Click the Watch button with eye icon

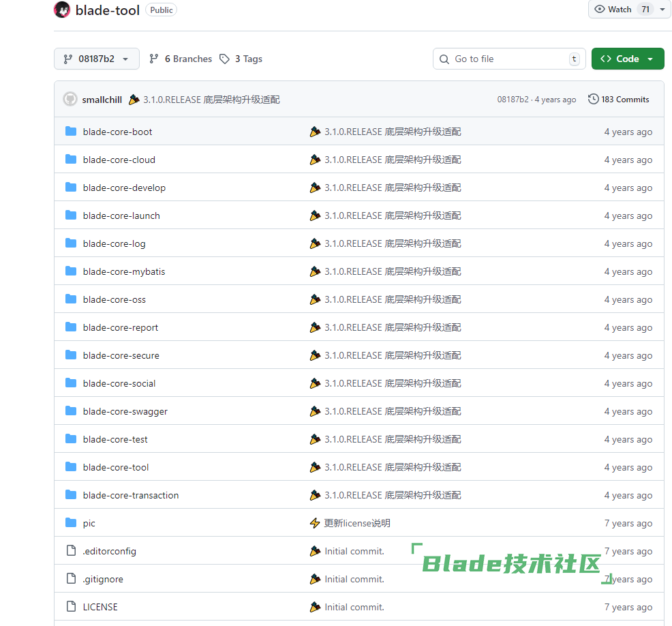point(613,10)
